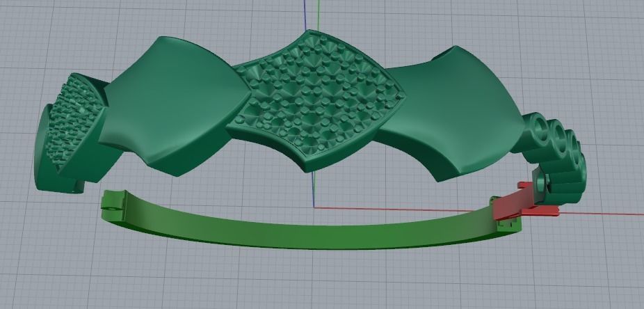Image resolution: width=644 pixels, height=309 pixels.
Task: Select the center pavé stone-set diamond panel
Action: click(316, 101)
